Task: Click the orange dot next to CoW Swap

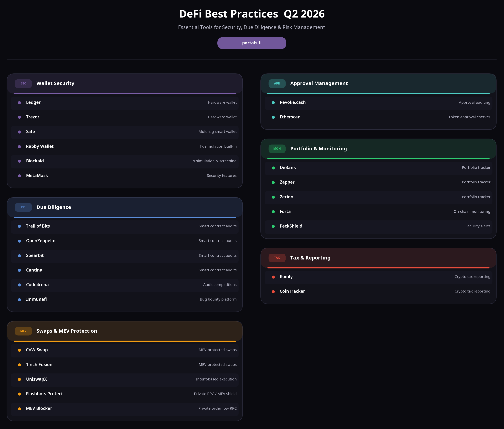Action: point(20,350)
